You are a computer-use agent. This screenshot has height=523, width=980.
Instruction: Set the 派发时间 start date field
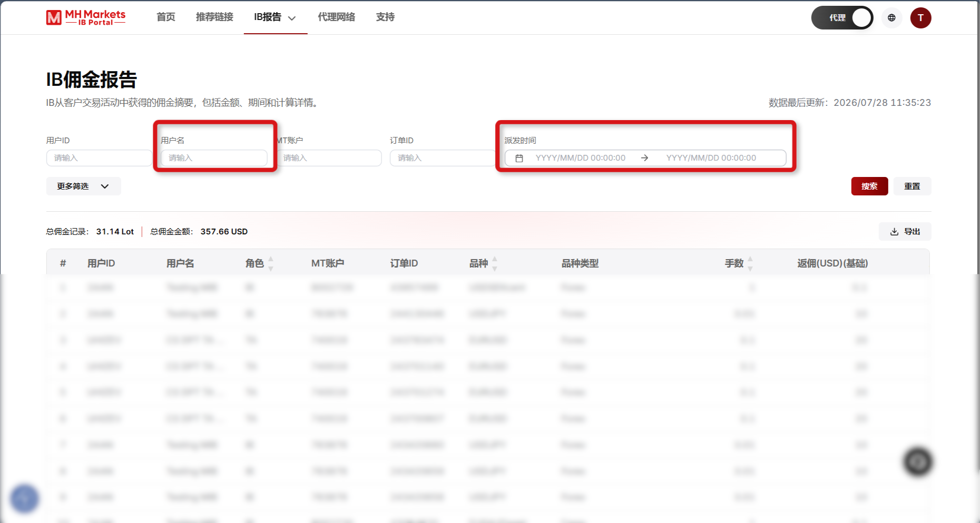tap(580, 158)
